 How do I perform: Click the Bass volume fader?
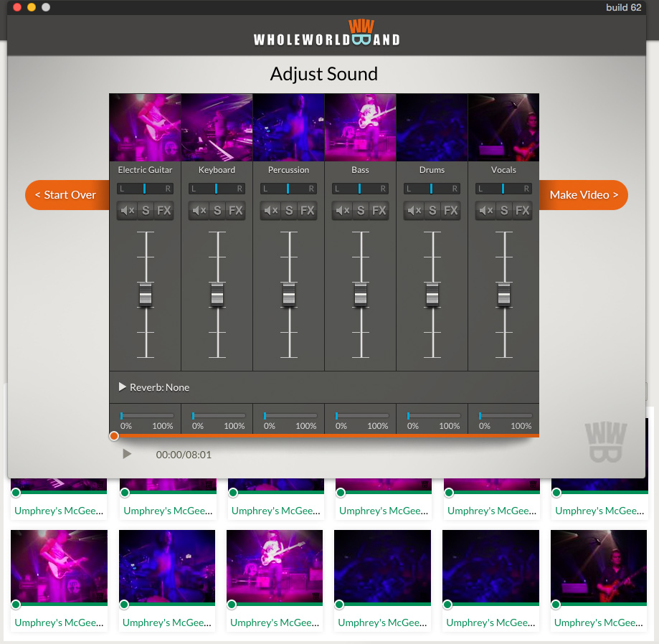coord(361,294)
